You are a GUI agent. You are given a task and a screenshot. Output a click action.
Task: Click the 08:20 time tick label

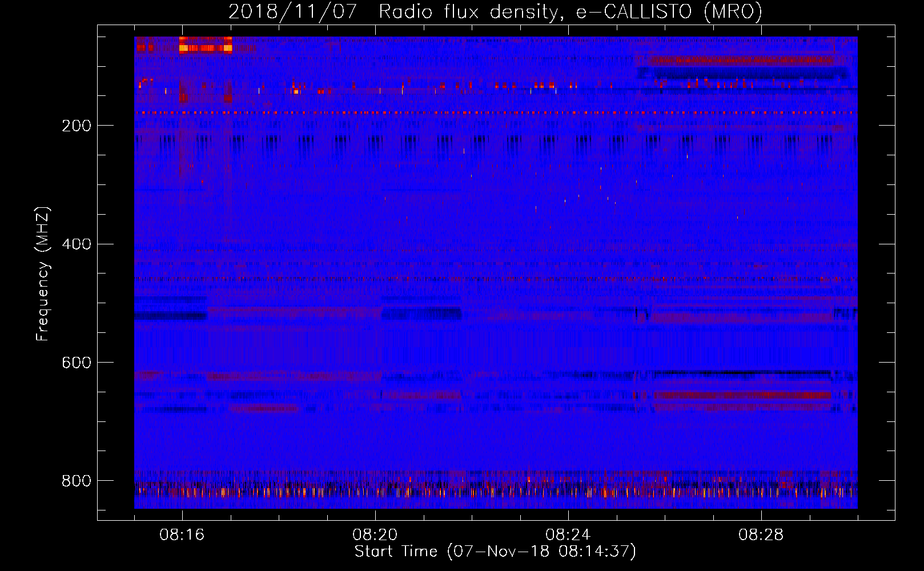pyautogui.click(x=375, y=535)
